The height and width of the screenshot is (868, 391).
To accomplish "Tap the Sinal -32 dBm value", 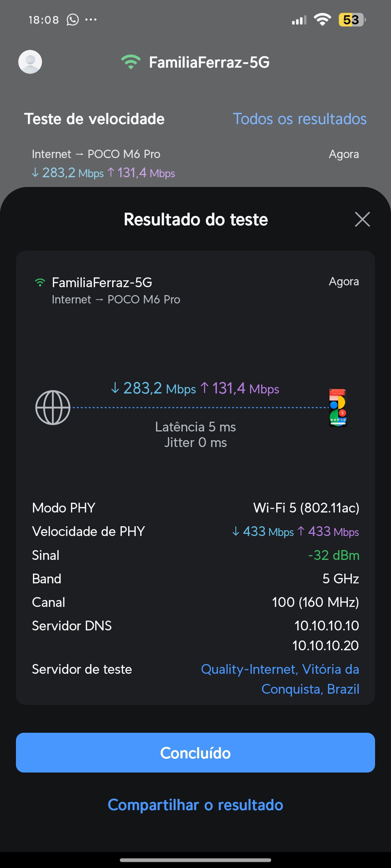I will (333, 555).
